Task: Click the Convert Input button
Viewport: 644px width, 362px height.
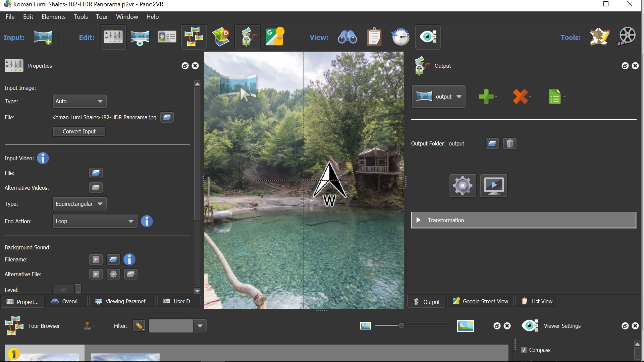Action: [x=79, y=131]
